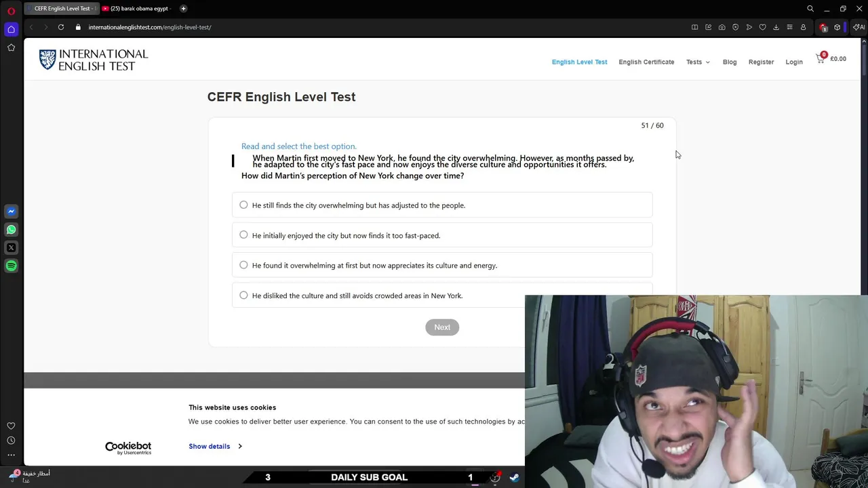Screen dimensions: 868x488
Task: Click 'This website uses cookies' heading
Action: (x=232, y=407)
